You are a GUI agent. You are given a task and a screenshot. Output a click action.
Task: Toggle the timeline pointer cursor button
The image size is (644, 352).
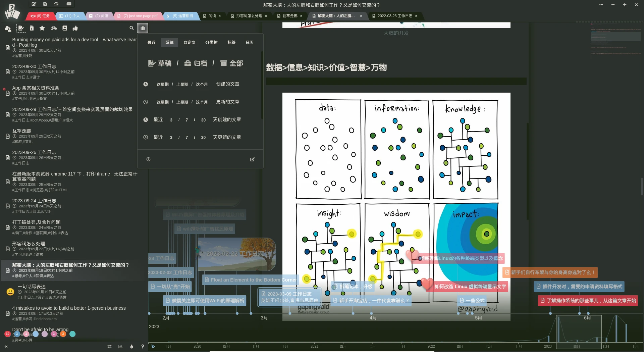(x=153, y=346)
